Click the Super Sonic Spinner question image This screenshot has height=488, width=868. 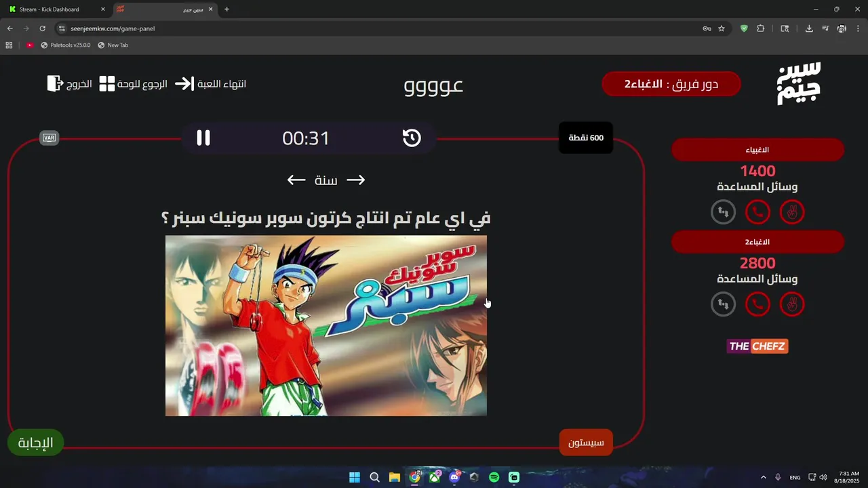[326, 326]
